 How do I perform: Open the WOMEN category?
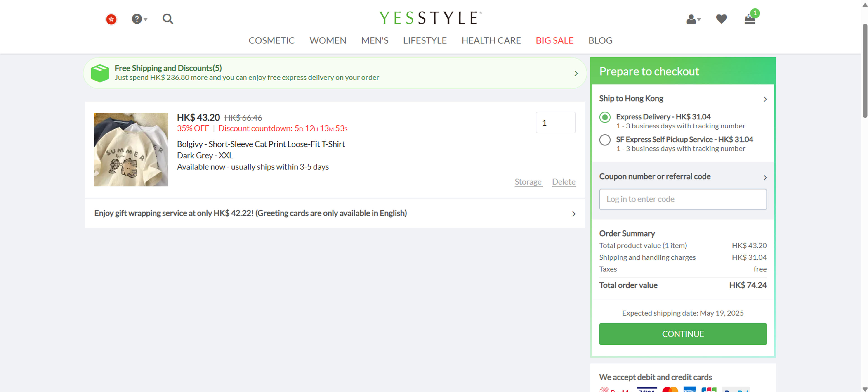328,40
